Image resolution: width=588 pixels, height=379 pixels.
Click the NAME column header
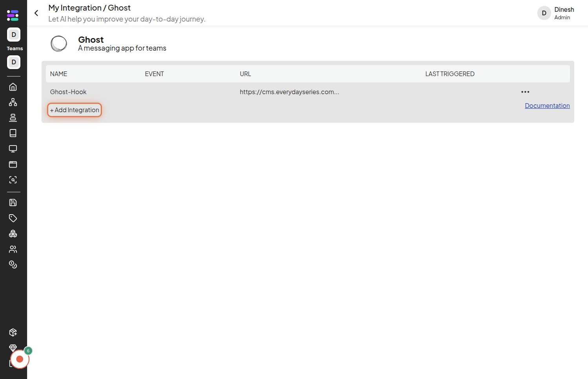tap(58, 74)
